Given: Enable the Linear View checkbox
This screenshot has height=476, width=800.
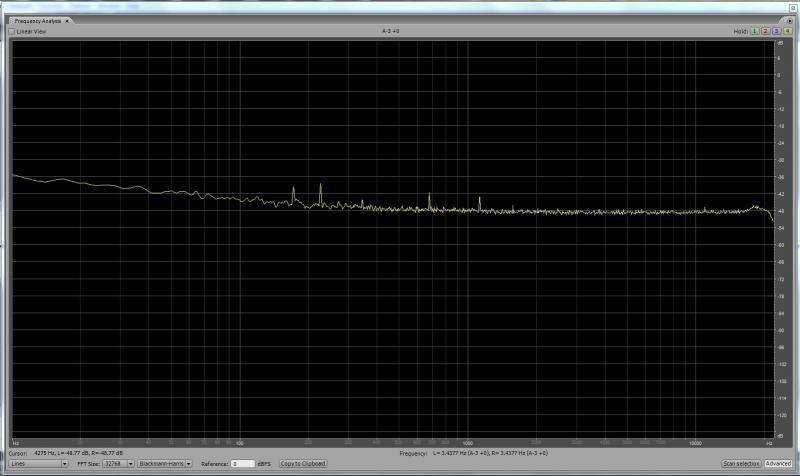Looking at the screenshot, I should tap(12, 31).
